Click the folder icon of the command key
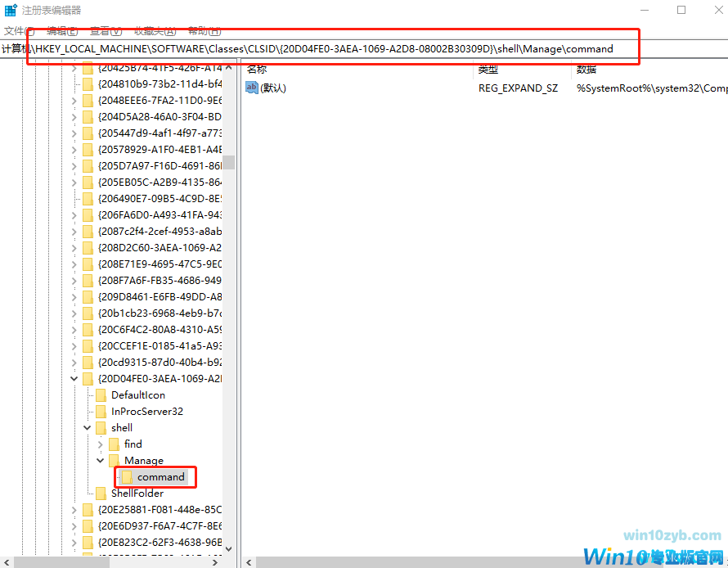728x568 pixels. click(127, 477)
